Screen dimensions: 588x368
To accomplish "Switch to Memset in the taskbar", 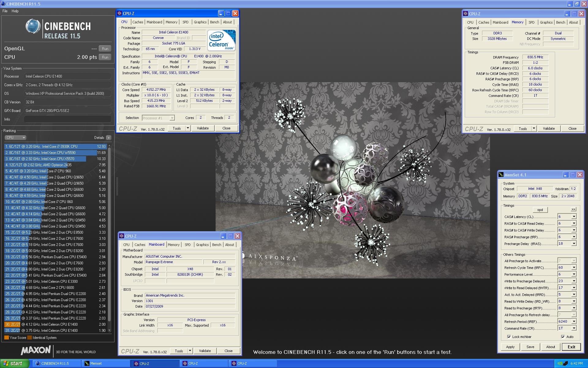I will point(106,363).
